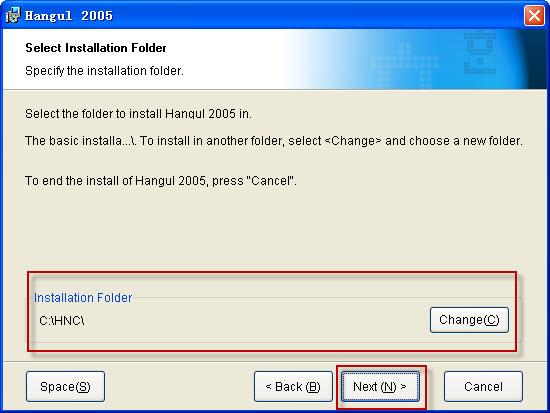550x413 pixels.
Task: Click the Installation Folder group label
Action: 83,298
